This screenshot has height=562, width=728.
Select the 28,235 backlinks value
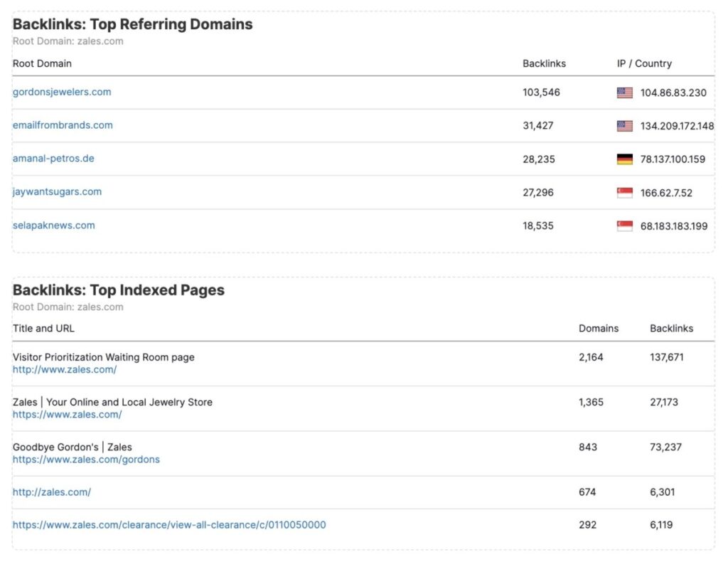(539, 159)
